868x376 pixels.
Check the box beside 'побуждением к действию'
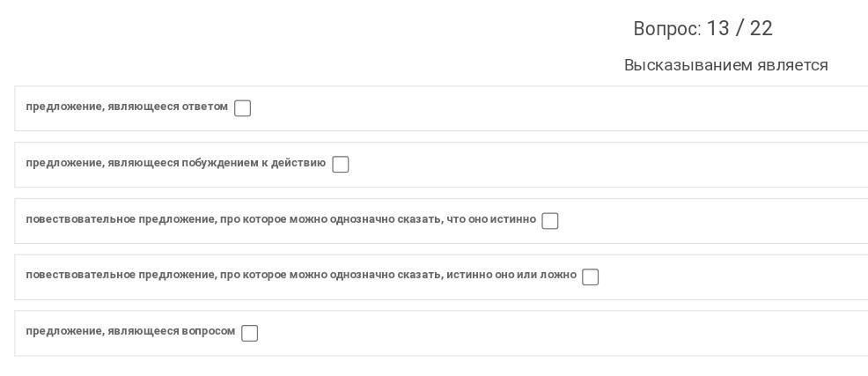pyautogui.click(x=341, y=165)
